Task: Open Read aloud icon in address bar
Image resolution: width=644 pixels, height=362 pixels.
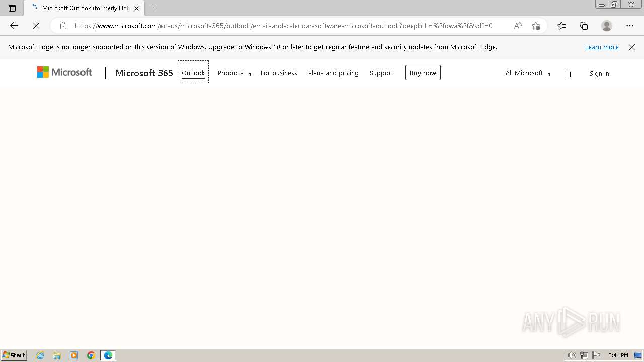Action: pyautogui.click(x=518, y=26)
